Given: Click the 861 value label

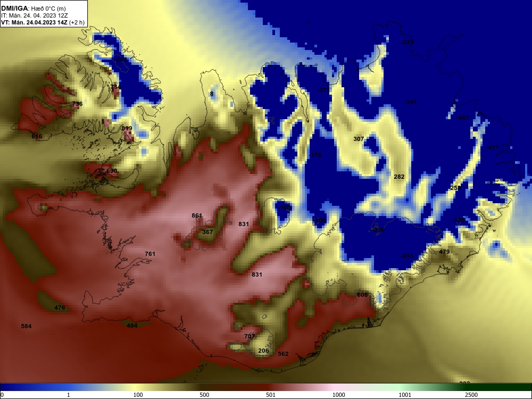Looking at the screenshot, I should [x=197, y=216].
